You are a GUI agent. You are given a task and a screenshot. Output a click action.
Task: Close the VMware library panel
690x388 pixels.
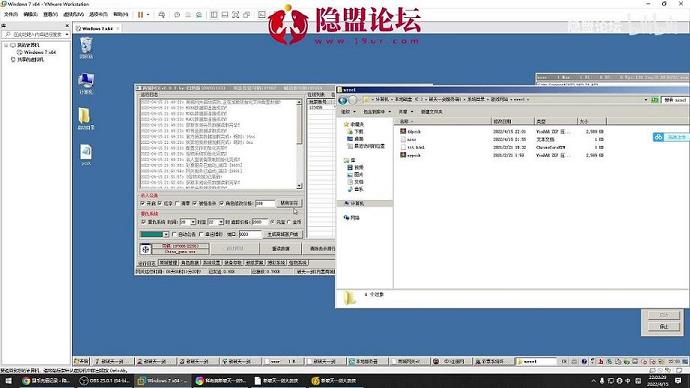pos(67,26)
